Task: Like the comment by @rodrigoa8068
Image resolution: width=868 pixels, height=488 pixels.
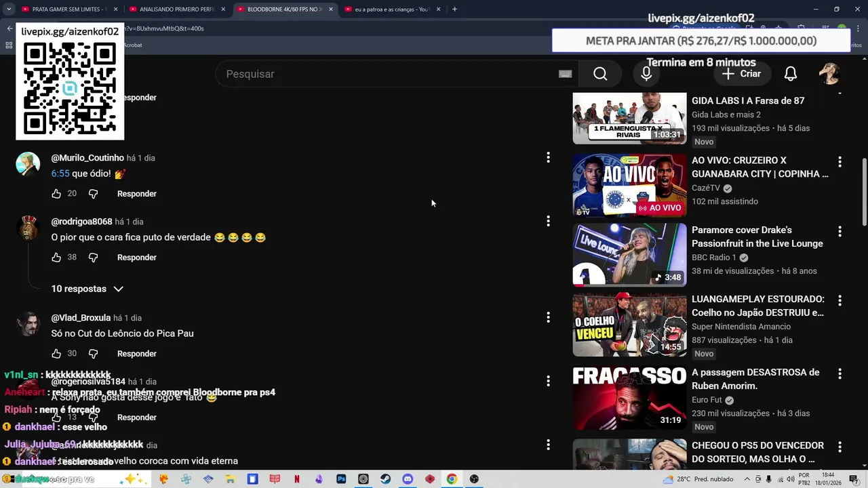Action: (x=56, y=258)
